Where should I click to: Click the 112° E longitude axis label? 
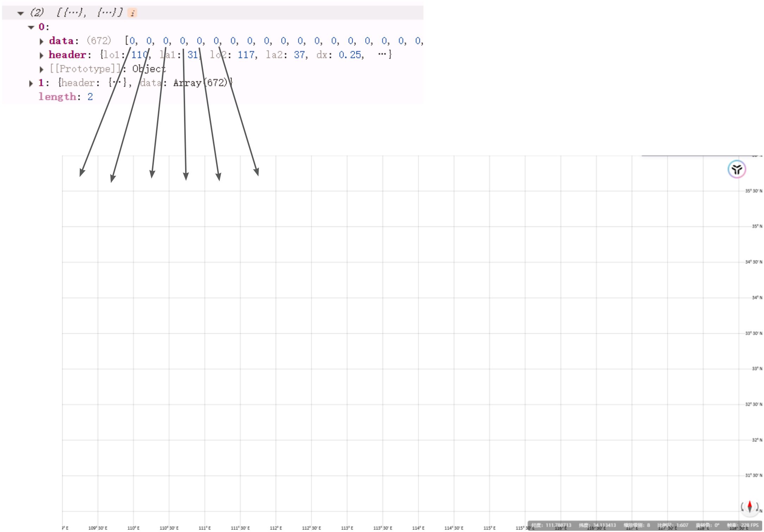pos(276,528)
